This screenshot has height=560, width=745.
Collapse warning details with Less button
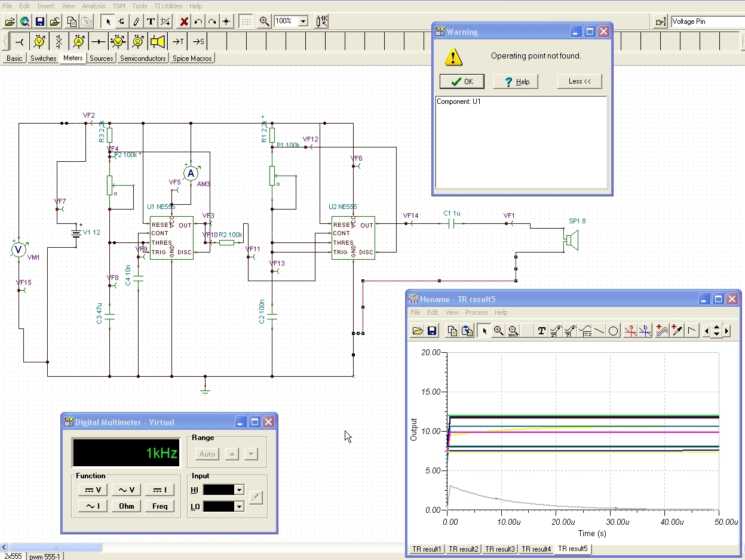(580, 81)
